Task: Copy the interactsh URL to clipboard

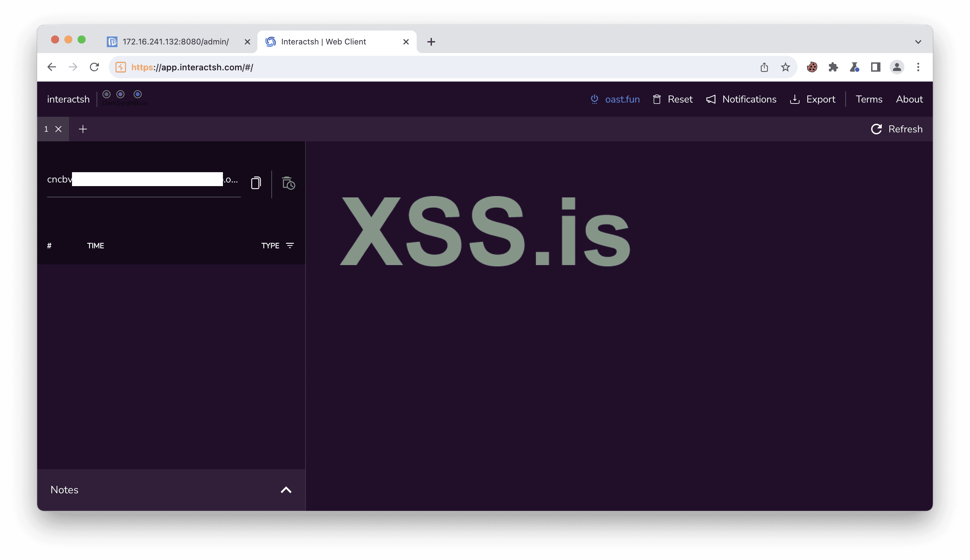Action: (256, 183)
